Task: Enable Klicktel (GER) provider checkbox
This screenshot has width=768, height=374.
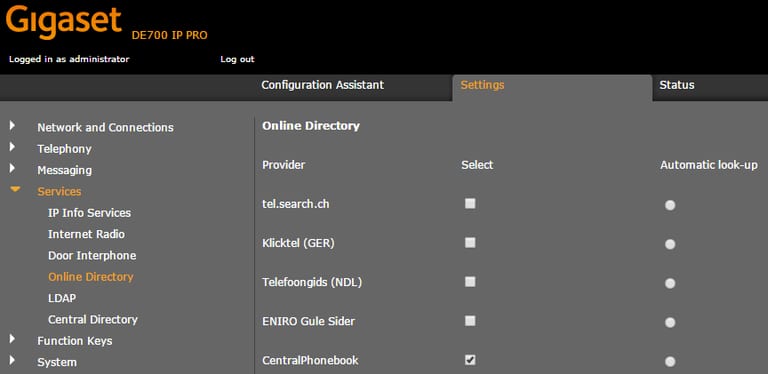Action: pos(470,243)
